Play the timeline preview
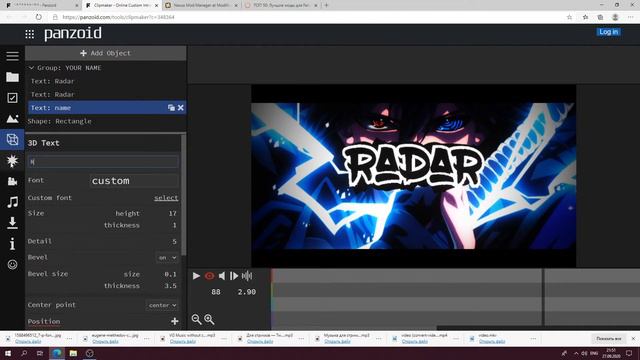The height and width of the screenshot is (360, 640). (196, 276)
